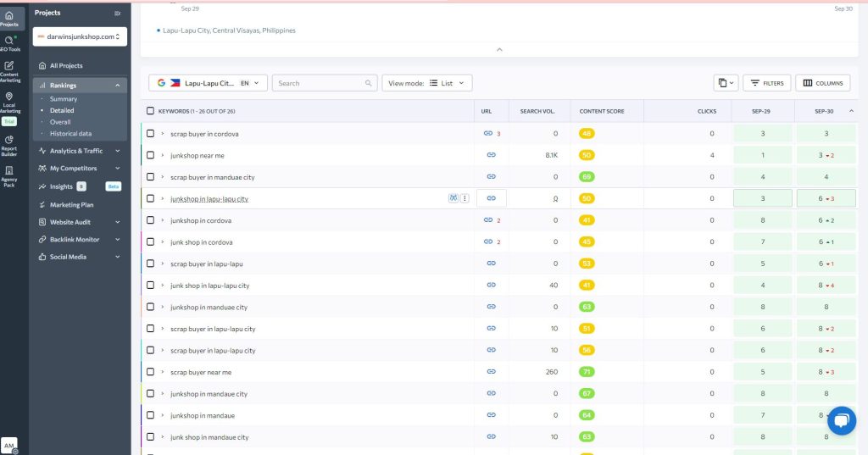The image size is (868, 455).
Task: Open URL link icon for junkshop in cordova
Action: pyautogui.click(x=488, y=219)
